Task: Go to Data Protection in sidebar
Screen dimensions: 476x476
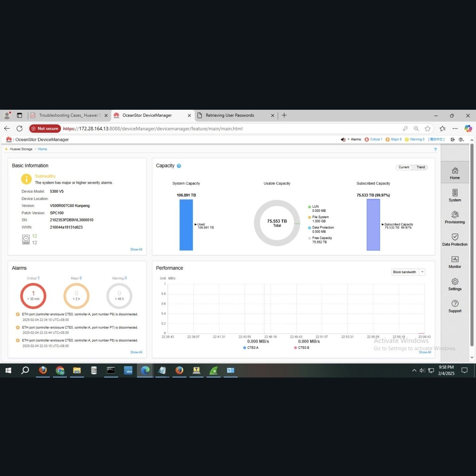Action: coord(455,239)
